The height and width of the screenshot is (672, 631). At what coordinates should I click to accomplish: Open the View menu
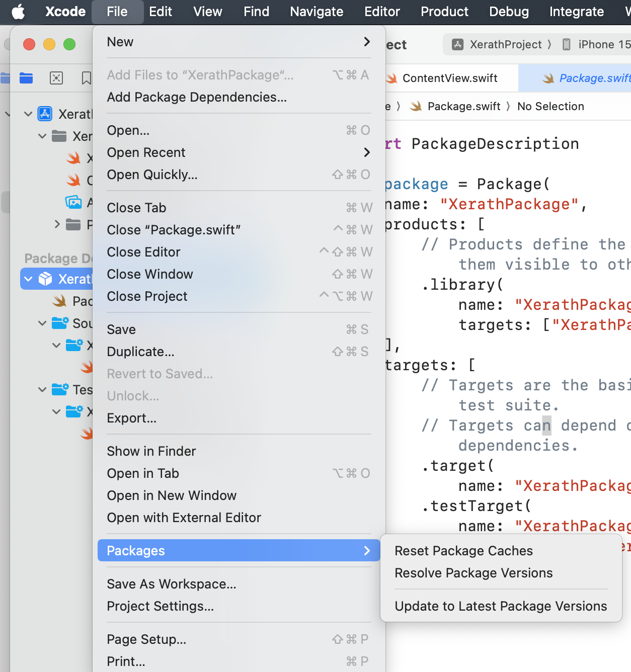(x=208, y=12)
